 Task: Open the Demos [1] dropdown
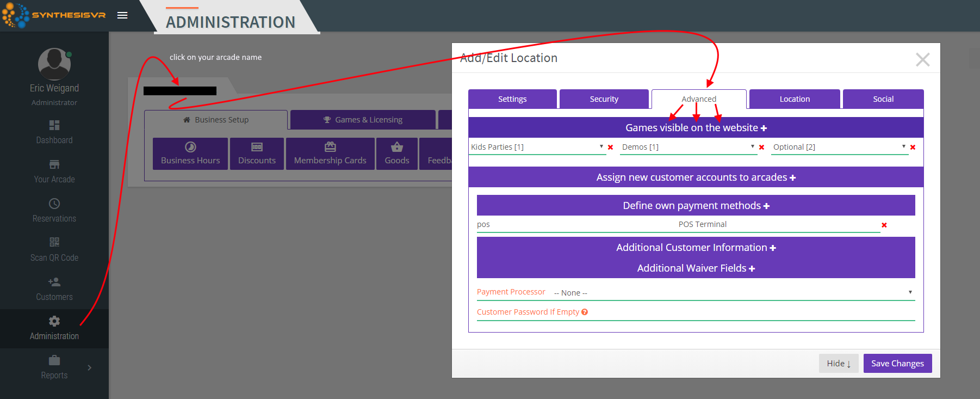point(689,147)
